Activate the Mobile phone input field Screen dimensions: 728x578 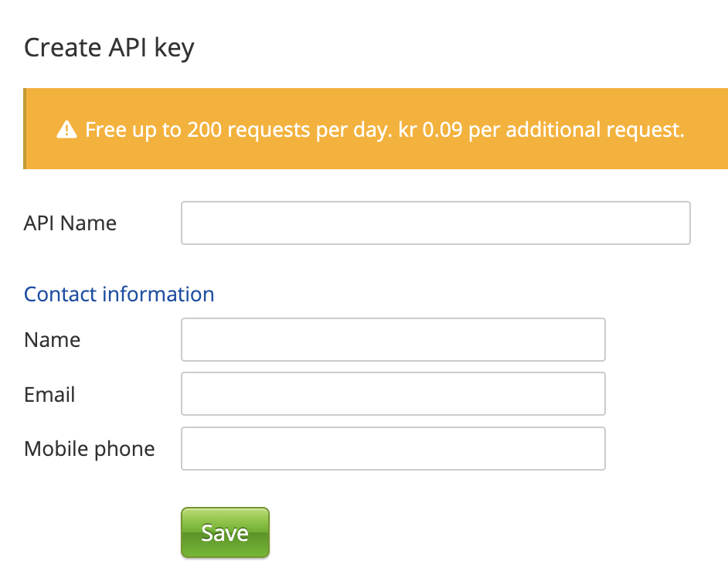click(393, 449)
